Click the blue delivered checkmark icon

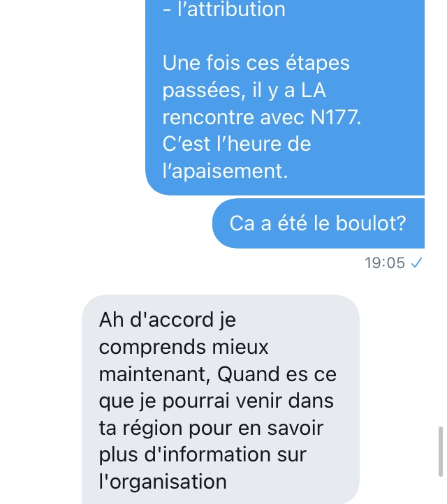coord(417,263)
